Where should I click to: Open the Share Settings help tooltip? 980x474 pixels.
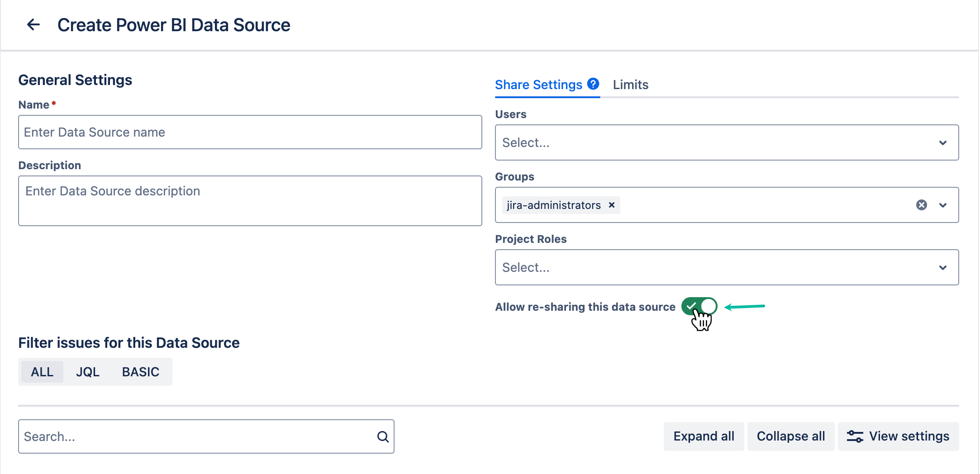593,84
